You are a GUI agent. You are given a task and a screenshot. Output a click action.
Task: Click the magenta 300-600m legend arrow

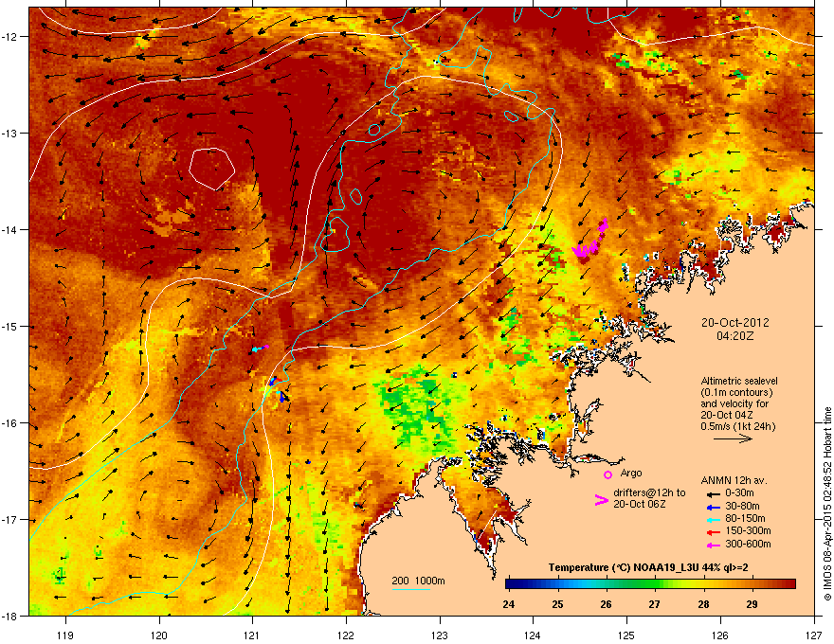pyautogui.click(x=714, y=546)
